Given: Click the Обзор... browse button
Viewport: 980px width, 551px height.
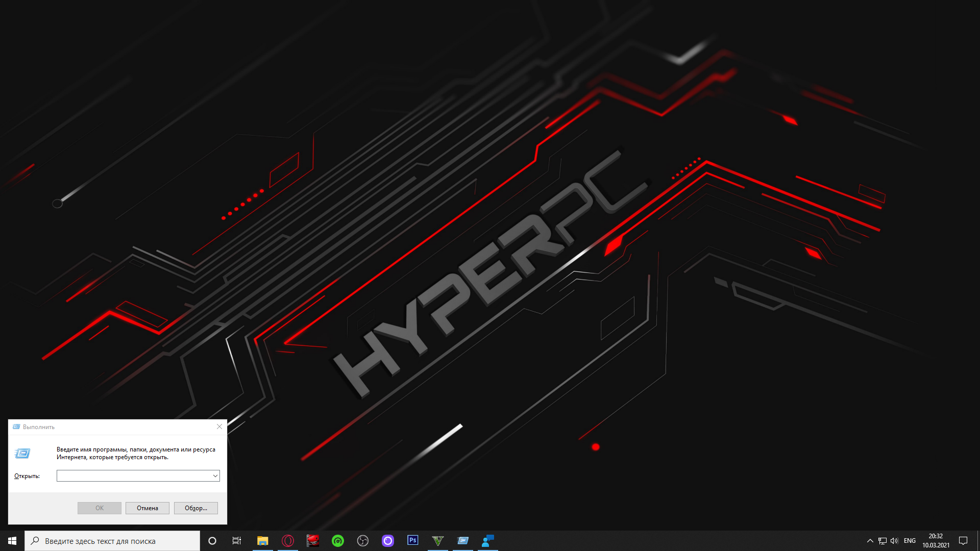Looking at the screenshot, I should tap(195, 508).
